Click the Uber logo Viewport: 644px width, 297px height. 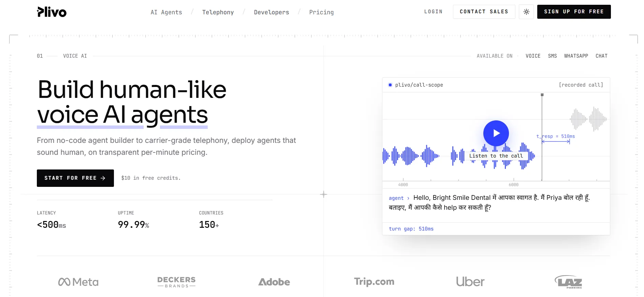pyautogui.click(x=470, y=282)
